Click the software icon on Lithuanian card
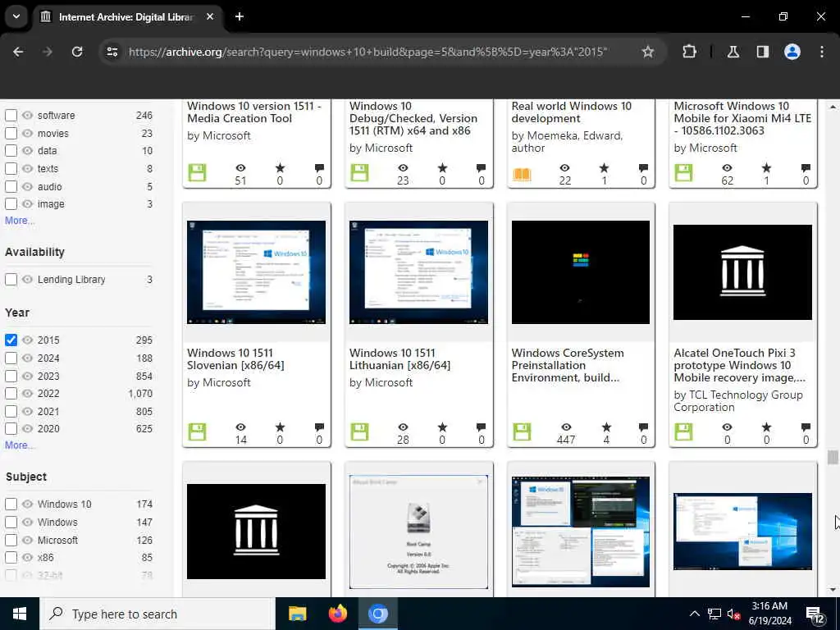The image size is (840, 630). pos(359,431)
